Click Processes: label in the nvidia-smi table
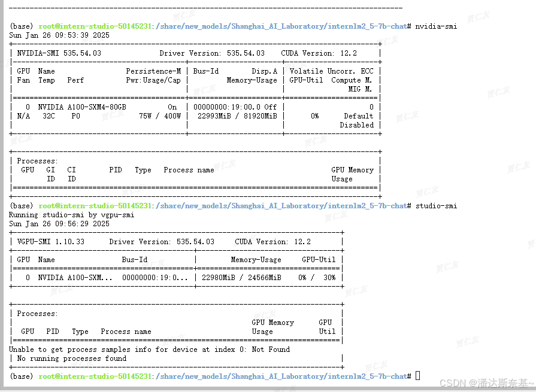 point(38,161)
